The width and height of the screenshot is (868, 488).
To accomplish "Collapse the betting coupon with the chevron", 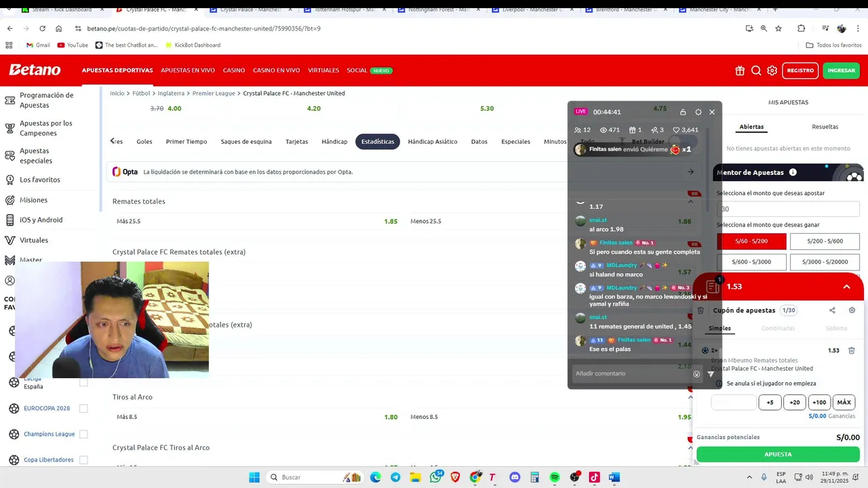I will tap(846, 287).
